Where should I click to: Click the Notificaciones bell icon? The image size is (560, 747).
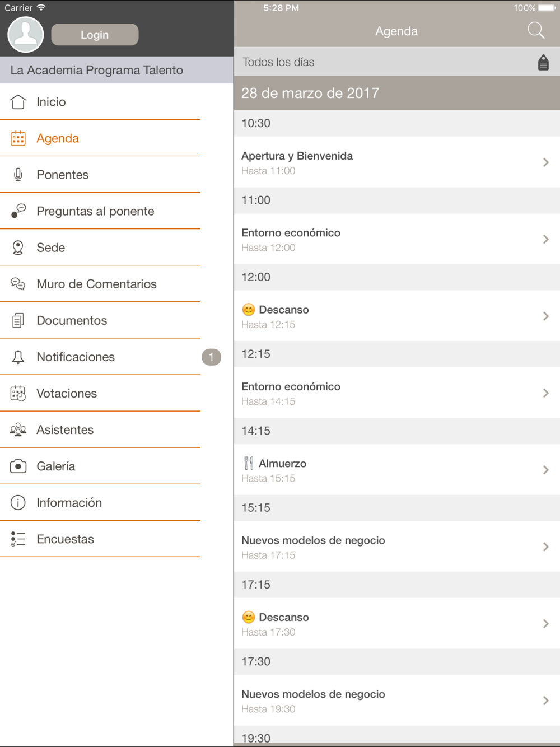click(18, 357)
